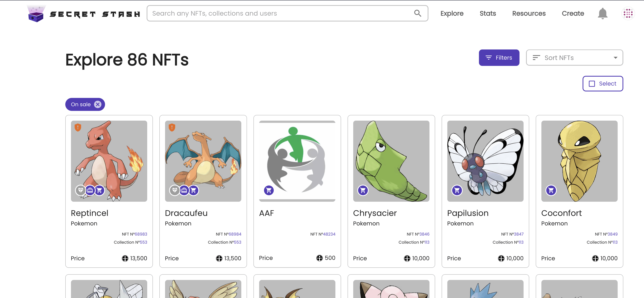The width and height of the screenshot is (644, 298).
Task: Open the notifications bell
Action: click(602, 14)
